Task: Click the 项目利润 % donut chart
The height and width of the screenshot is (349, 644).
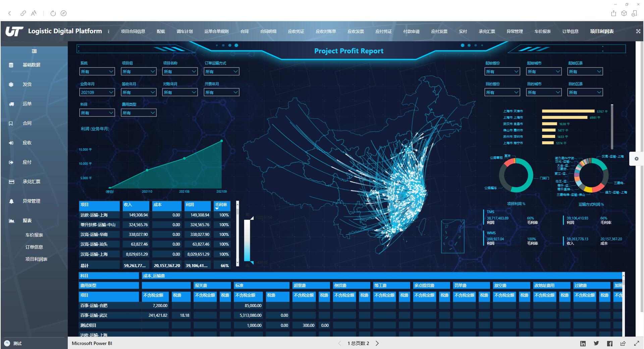Action: [x=516, y=175]
